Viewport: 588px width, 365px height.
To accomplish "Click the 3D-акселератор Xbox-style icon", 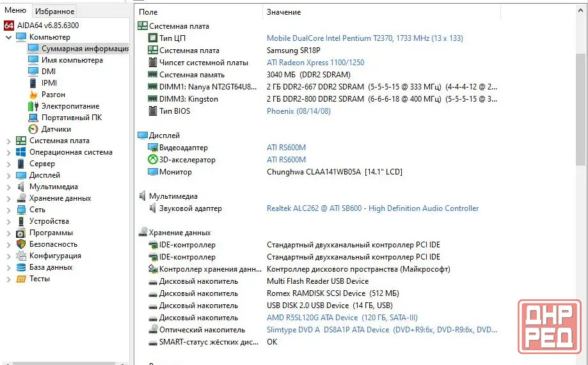I will 153,160.
